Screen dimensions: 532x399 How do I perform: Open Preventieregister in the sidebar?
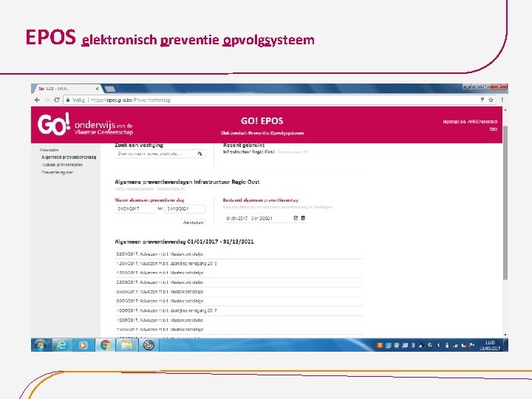click(x=58, y=172)
